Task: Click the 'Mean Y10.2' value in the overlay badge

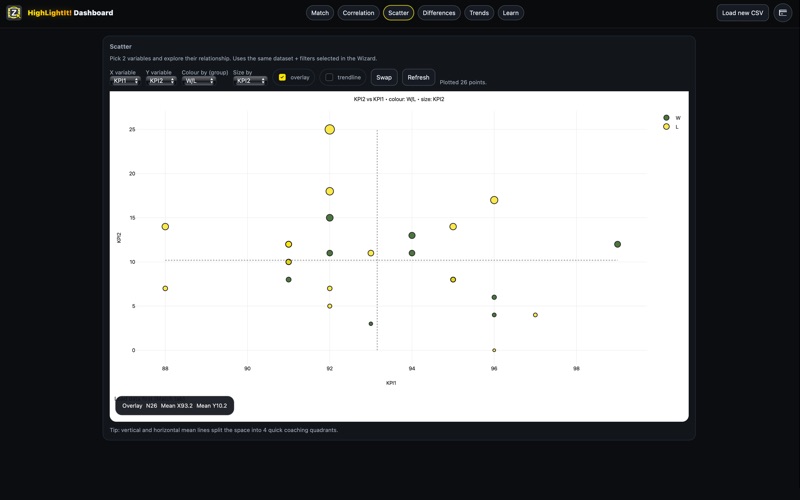Action: (x=212, y=406)
